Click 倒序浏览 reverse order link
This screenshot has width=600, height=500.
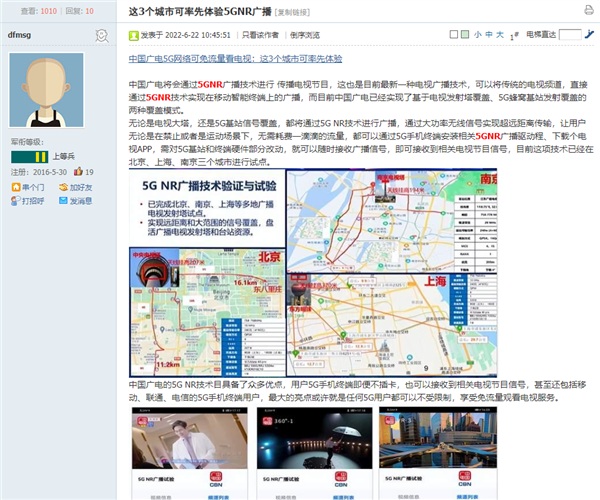coord(308,34)
